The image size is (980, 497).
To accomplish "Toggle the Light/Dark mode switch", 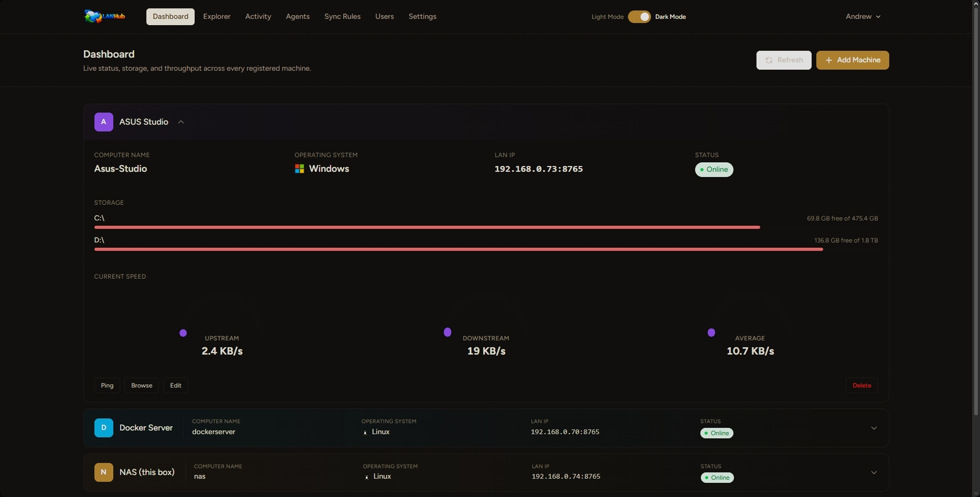I will pyautogui.click(x=639, y=17).
